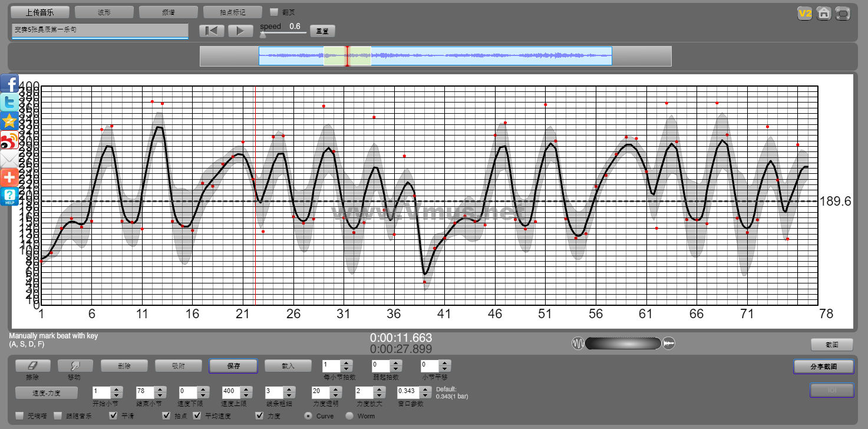Uncheck the 平均速度 average tempo checkbox
Screen dimensions: 868x429
[197, 415]
